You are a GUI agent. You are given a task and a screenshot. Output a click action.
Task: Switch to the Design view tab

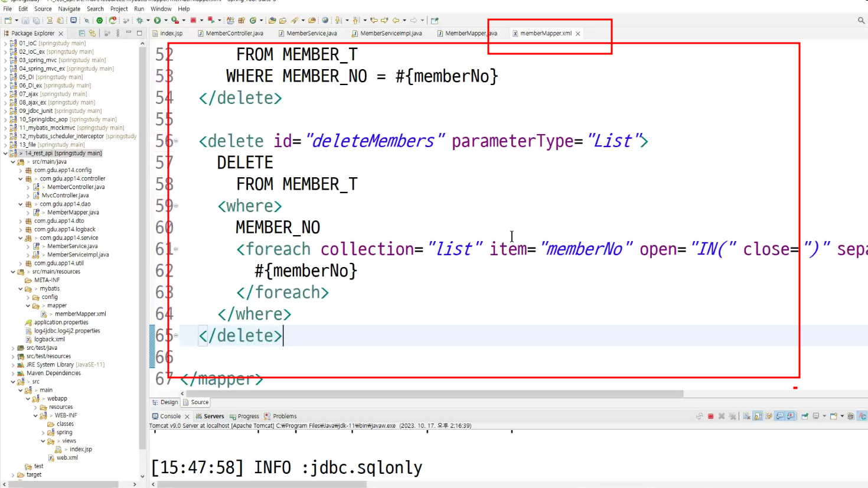click(165, 402)
